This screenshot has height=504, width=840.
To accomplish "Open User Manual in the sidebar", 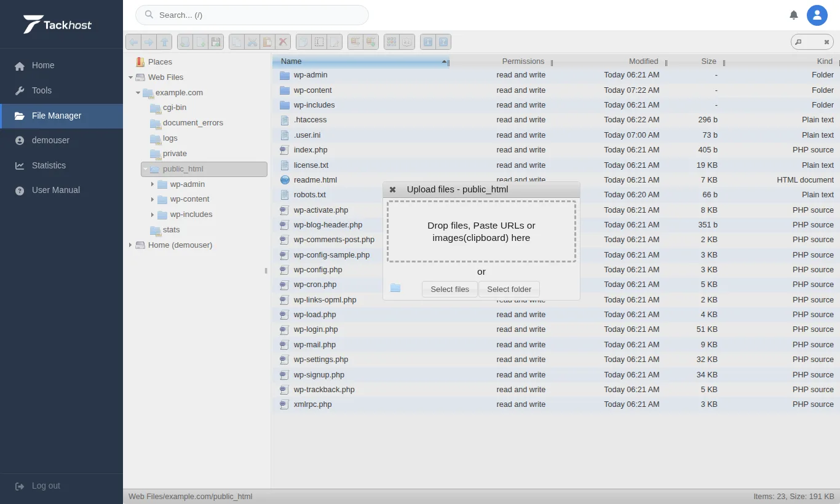I will (61, 190).
